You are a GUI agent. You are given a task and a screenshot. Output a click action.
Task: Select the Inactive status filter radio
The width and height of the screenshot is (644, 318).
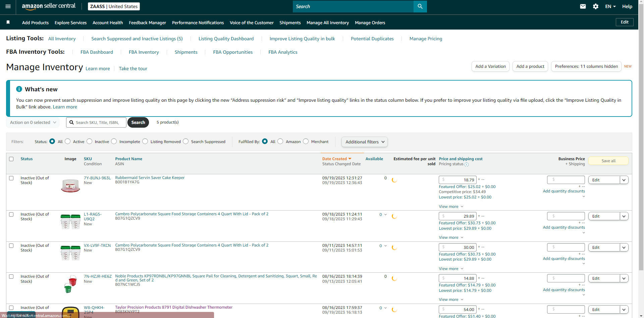pos(90,141)
